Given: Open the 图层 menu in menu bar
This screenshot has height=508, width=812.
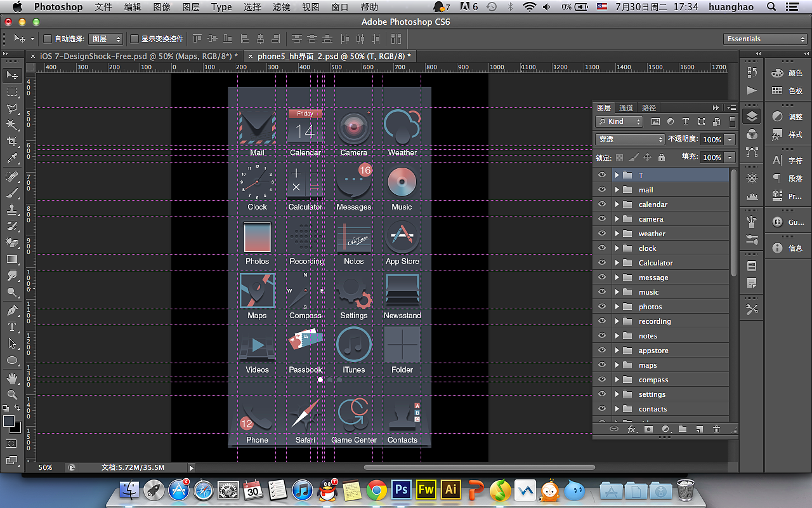Looking at the screenshot, I should (190, 7).
